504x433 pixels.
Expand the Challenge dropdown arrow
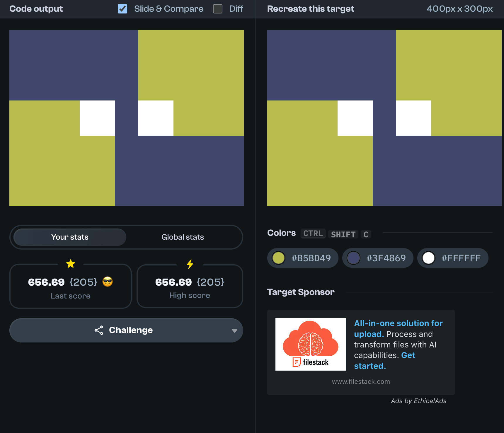(234, 330)
